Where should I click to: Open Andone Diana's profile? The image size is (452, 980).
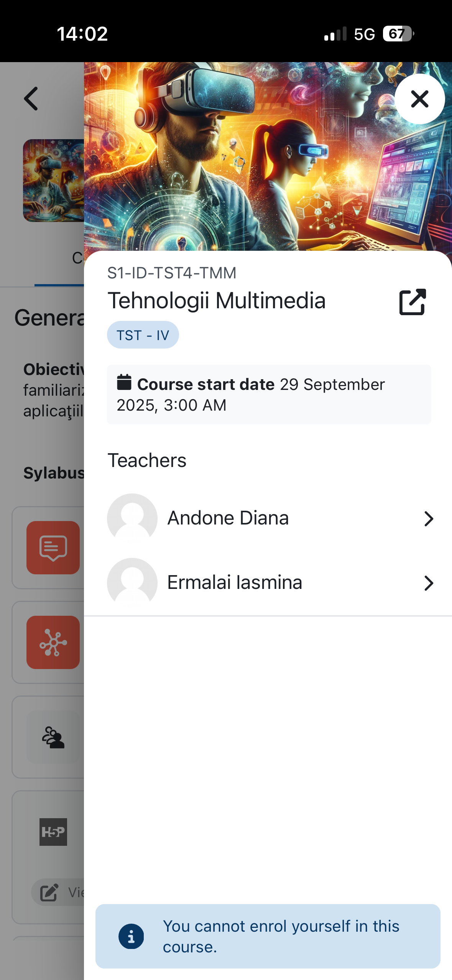coord(228,518)
